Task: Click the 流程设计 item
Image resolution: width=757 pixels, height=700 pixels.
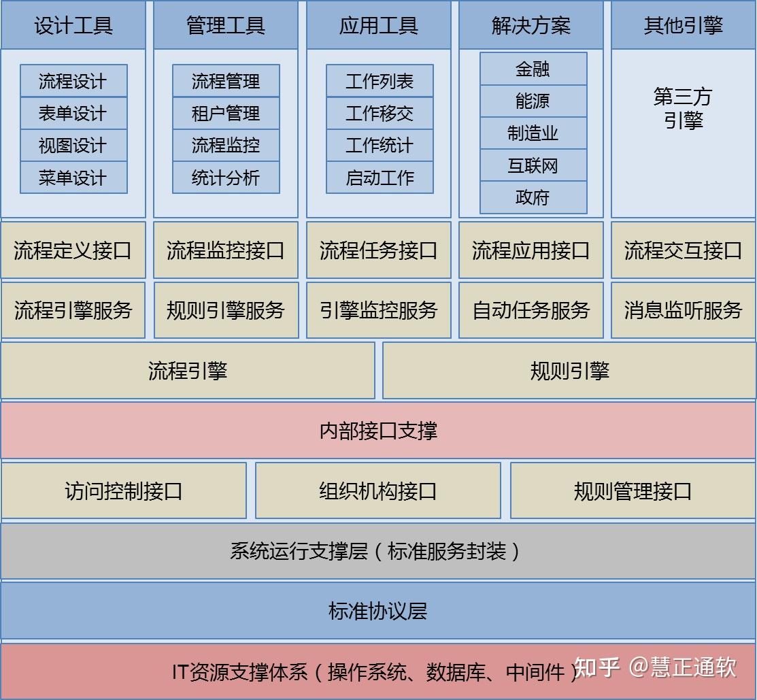Action: (x=73, y=81)
